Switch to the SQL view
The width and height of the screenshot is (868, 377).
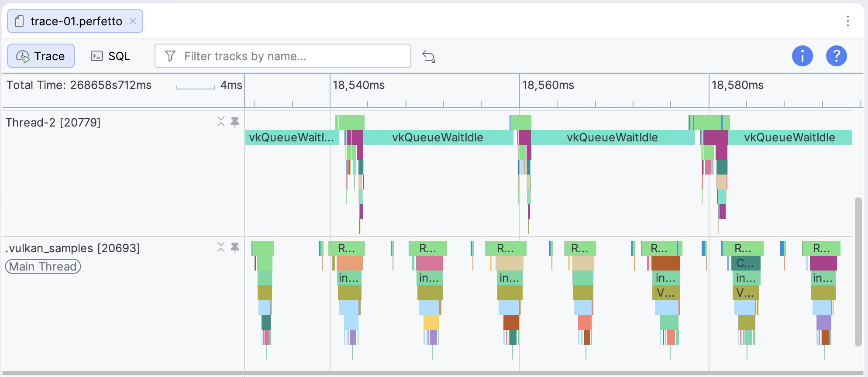(110, 56)
